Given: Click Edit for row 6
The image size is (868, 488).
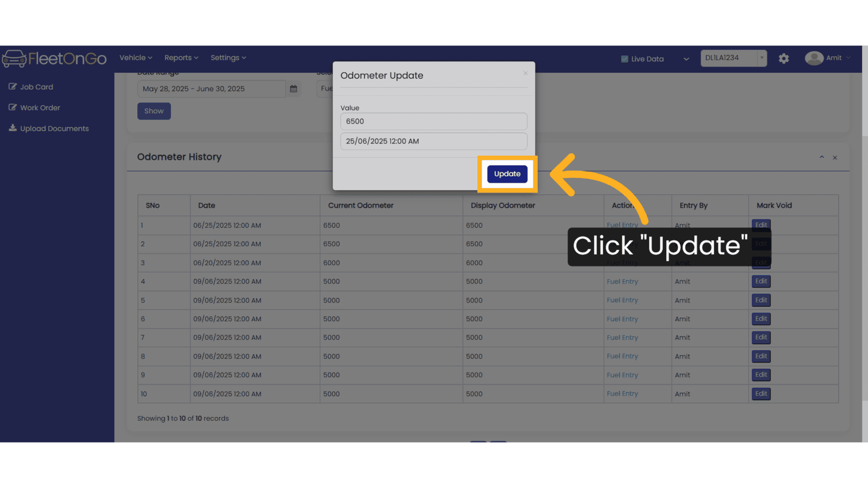Looking at the screenshot, I should [761, 319].
